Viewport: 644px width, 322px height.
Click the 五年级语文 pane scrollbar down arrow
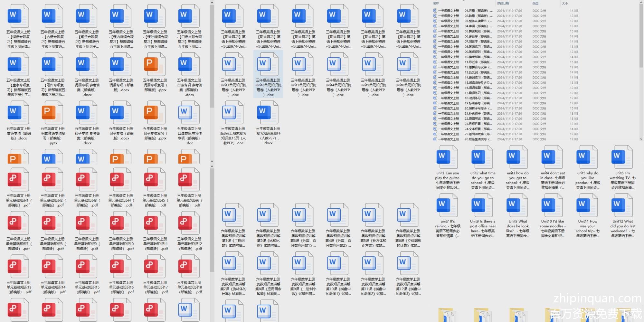click(x=212, y=161)
